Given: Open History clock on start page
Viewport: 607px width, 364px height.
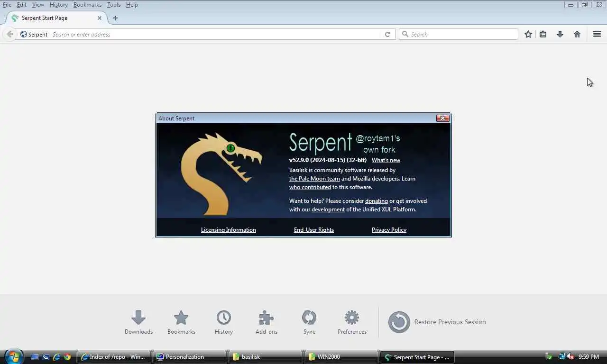Looking at the screenshot, I should (x=224, y=322).
